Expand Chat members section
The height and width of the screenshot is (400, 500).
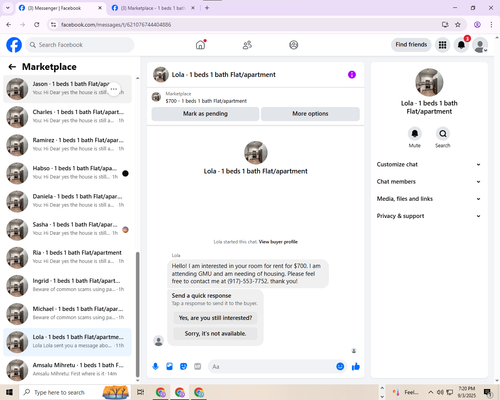point(429,182)
